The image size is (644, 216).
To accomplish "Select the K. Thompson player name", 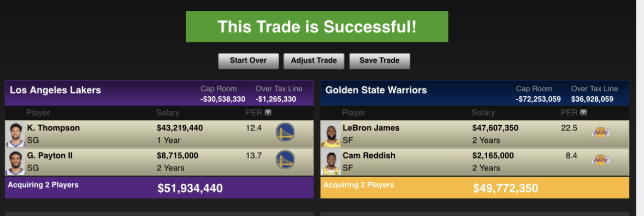I will (x=54, y=128).
